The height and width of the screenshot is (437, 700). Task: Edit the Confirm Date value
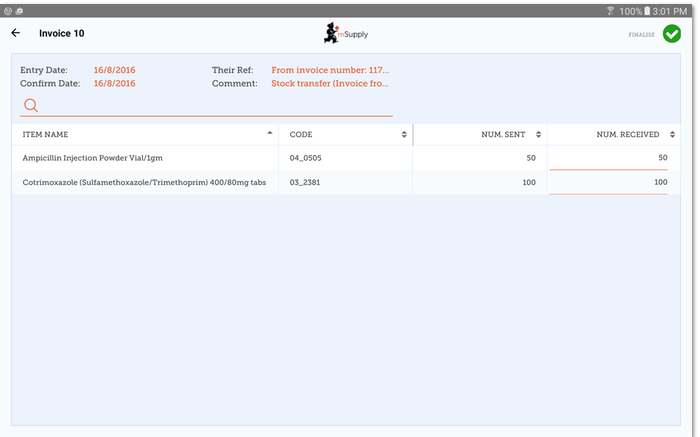pos(115,84)
